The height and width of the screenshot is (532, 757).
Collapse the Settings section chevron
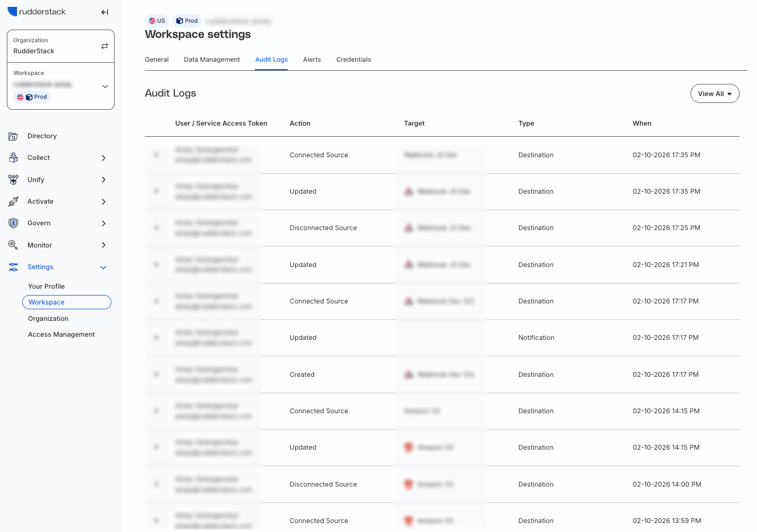pos(103,268)
